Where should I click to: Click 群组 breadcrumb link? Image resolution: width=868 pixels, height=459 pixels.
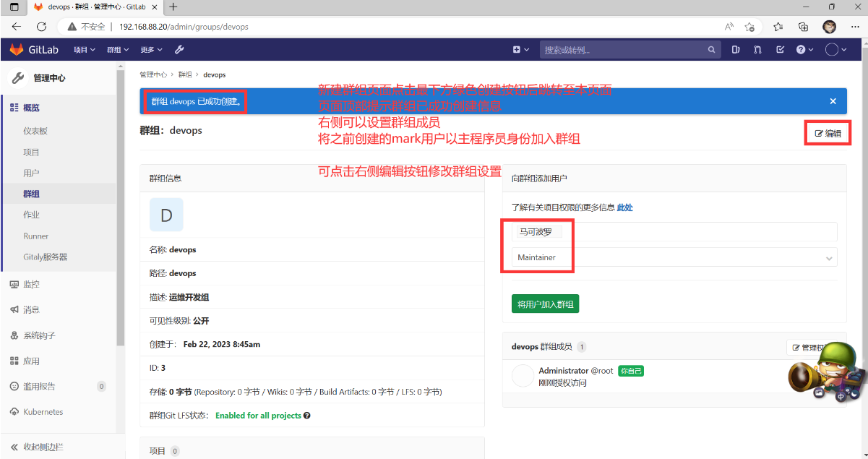click(185, 74)
